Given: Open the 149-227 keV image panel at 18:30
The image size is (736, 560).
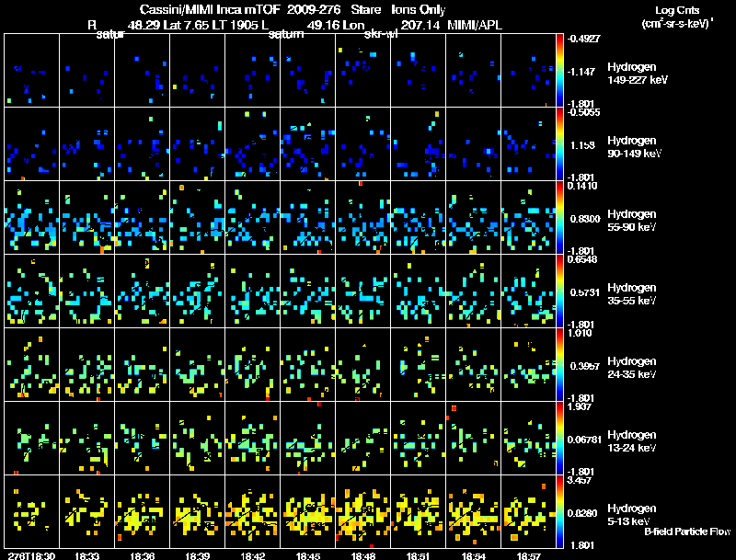Looking at the screenshot, I should coord(32,71).
